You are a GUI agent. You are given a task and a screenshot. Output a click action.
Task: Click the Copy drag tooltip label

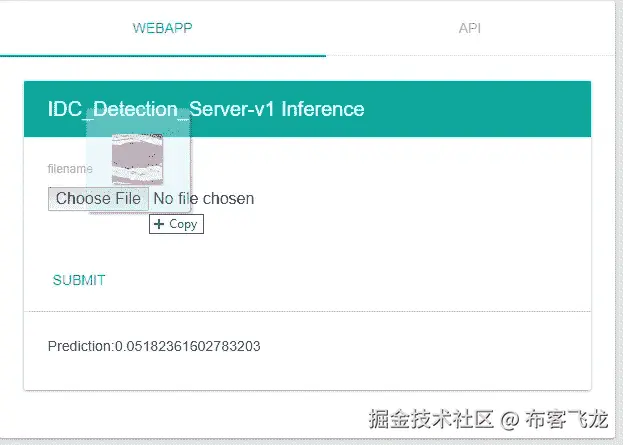[183, 224]
